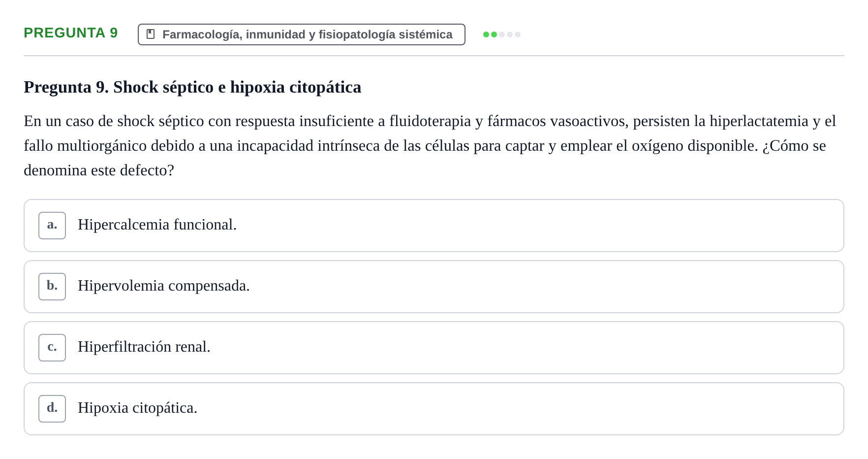Select answer option b letter box
Viewport: 868px width, 459px height.
coord(52,287)
